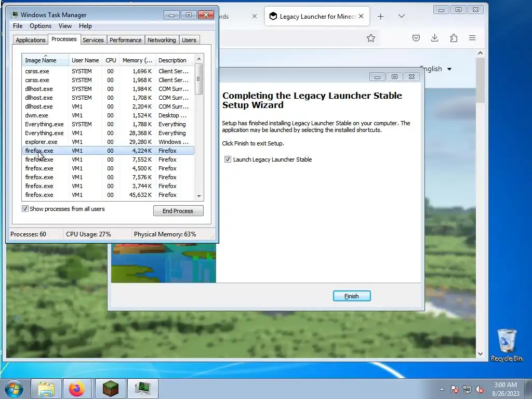Close the Legacy Launcher for Minecraft tab
This screenshot has width=532, height=399.
tap(362, 16)
